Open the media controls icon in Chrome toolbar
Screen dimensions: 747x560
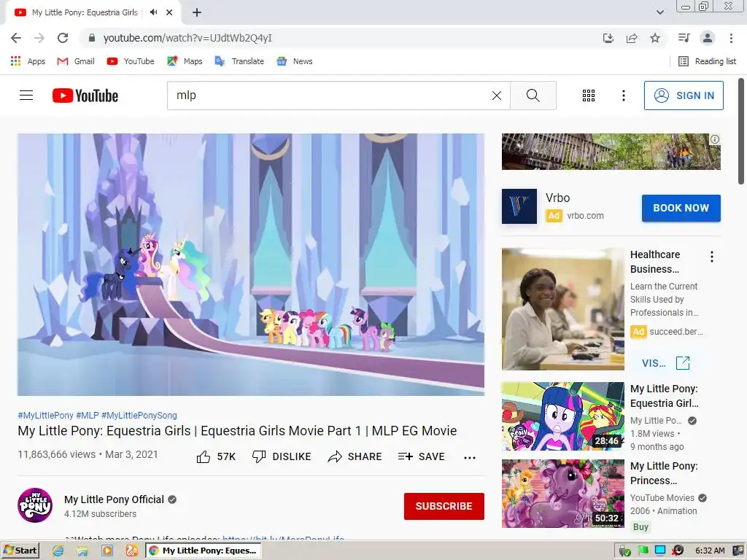click(684, 38)
